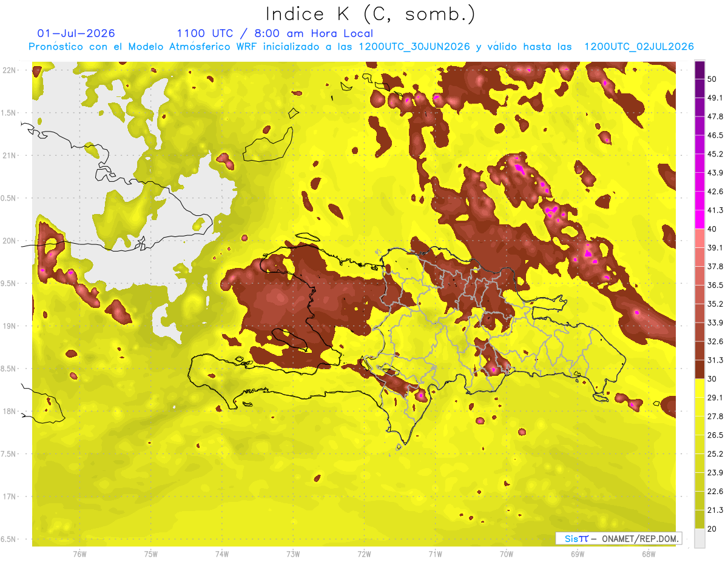The height and width of the screenshot is (562, 728).
Task: Click the "41.3" legend value
Action: pyautogui.click(x=715, y=210)
